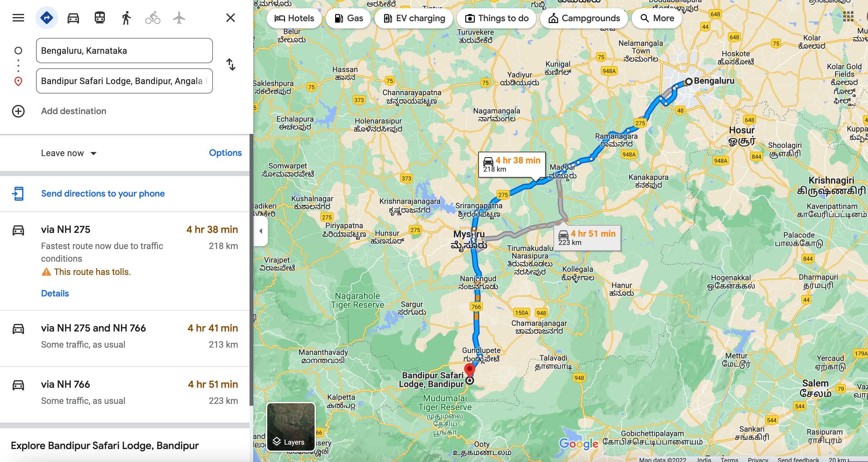Click Send directions to your phone link
868x462 pixels.
pyautogui.click(x=103, y=194)
